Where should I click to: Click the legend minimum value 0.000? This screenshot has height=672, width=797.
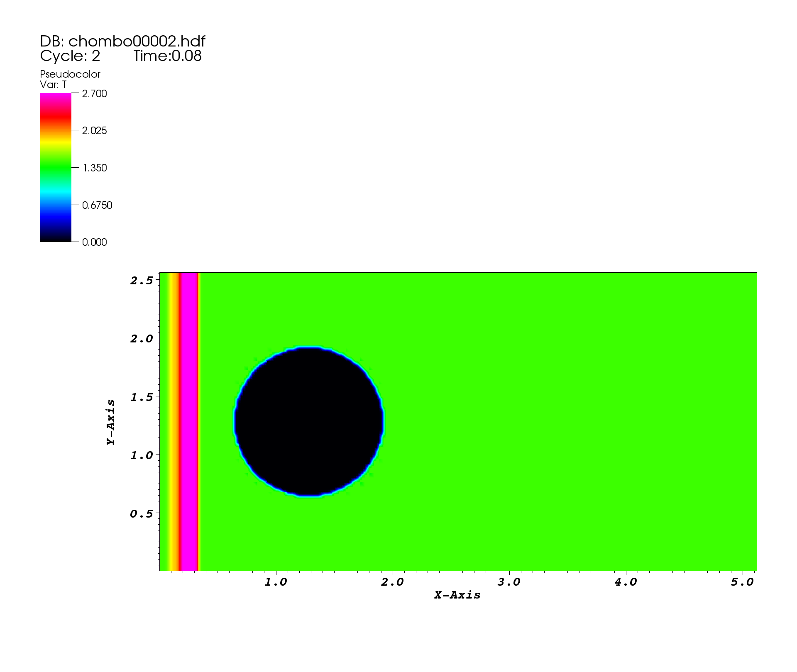[x=95, y=242]
